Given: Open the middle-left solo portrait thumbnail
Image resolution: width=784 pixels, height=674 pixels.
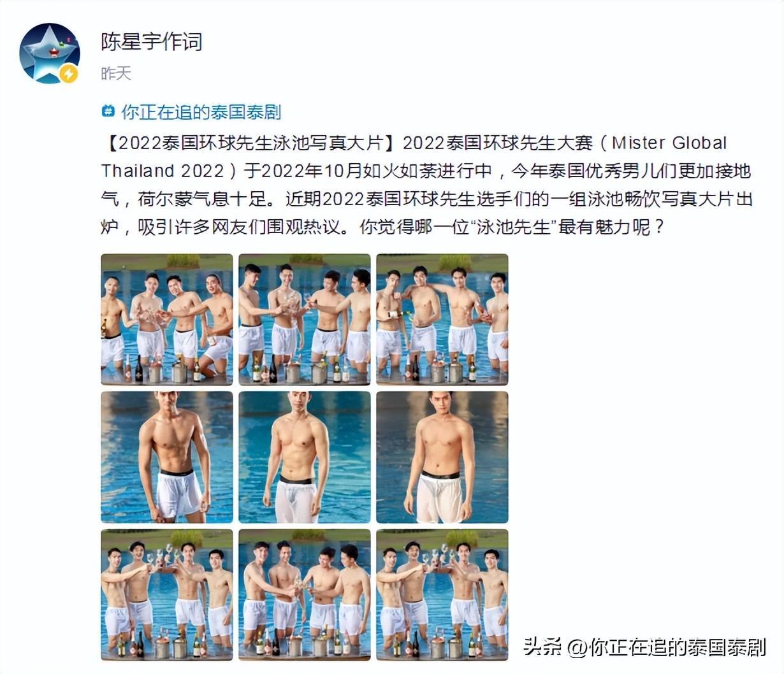Looking at the screenshot, I should coord(167,457).
